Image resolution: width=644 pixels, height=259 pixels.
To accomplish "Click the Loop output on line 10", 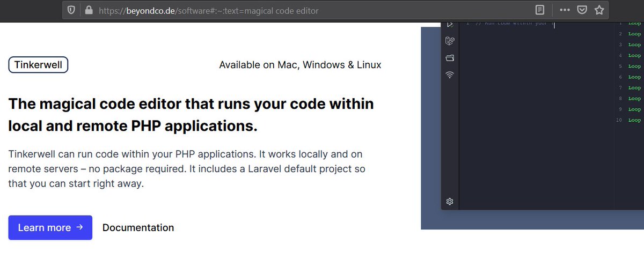I will [x=634, y=120].
